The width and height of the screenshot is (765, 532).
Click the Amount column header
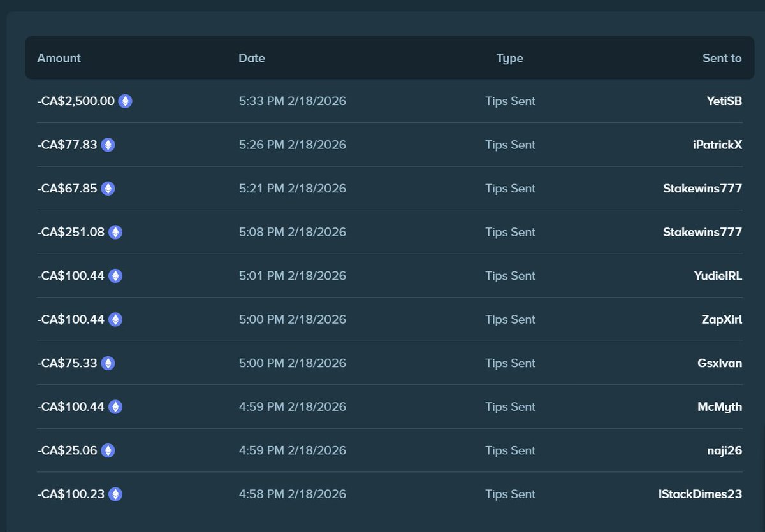[x=59, y=58]
